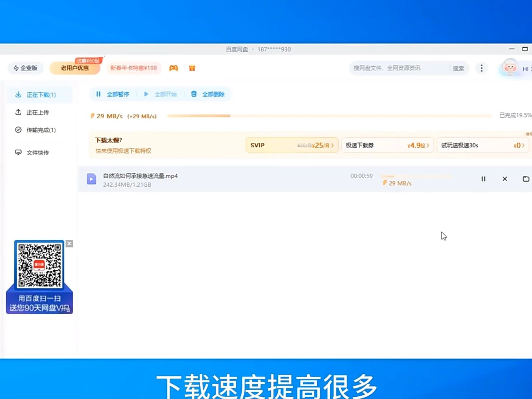
Task: Open the 文件快传 section
Action: [x=37, y=153]
